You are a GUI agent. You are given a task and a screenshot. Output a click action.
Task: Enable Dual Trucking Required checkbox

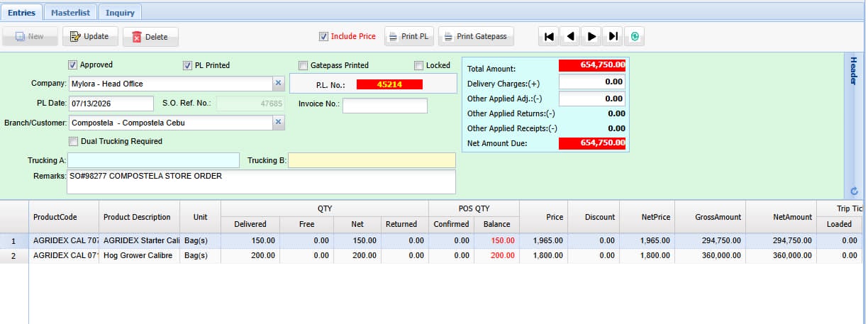tap(73, 141)
